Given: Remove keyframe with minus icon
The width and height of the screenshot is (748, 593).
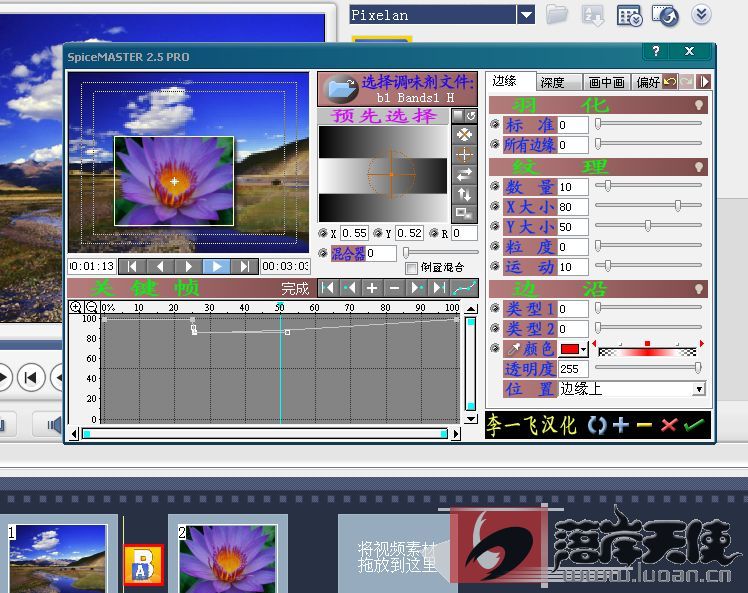Looking at the screenshot, I should [x=394, y=288].
